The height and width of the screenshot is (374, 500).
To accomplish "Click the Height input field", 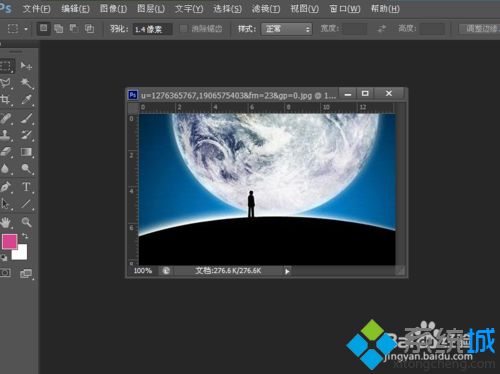I will coord(432,29).
